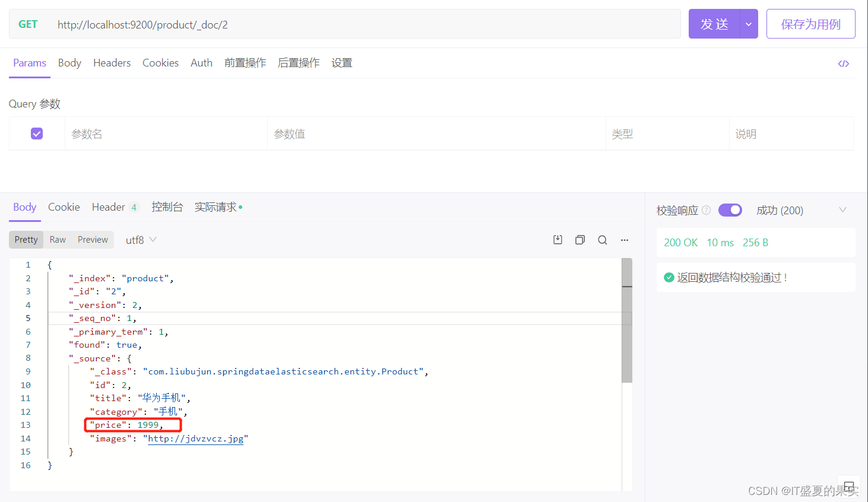868x502 pixels.
Task: Open the jdvzvcz.jpg image link
Action: point(196,438)
